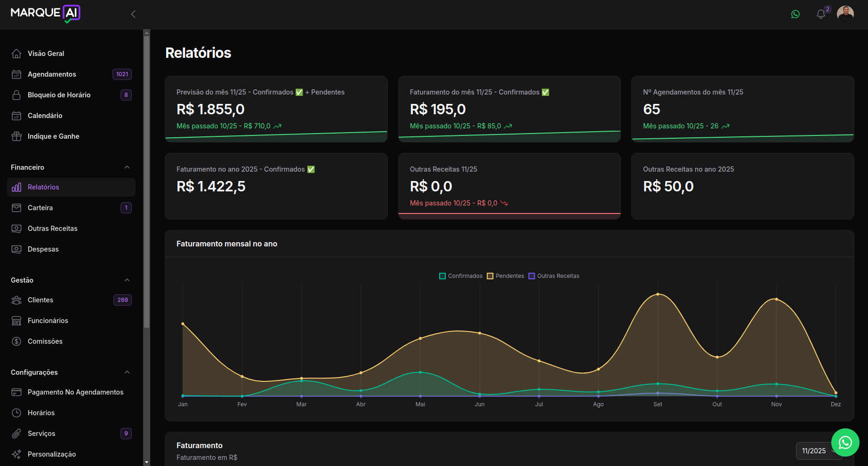Image resolution: width=868 pixels, height=466 pixels.
Task: Click the WhatsApp icon in top header
Action: (796, 14)
